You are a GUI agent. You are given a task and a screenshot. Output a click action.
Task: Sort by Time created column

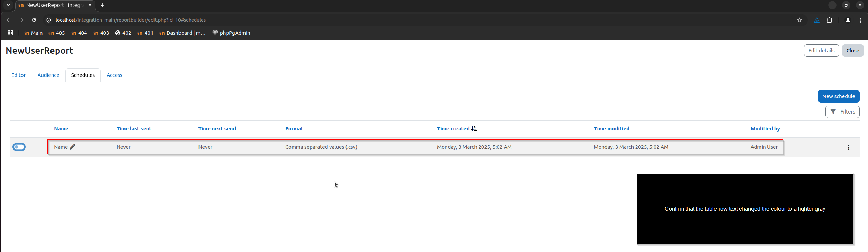tap(453, 129)
